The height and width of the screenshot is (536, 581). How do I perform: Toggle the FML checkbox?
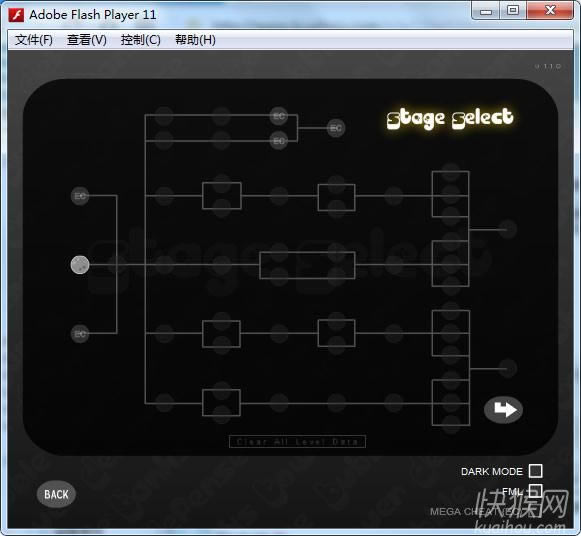point(535,491)
